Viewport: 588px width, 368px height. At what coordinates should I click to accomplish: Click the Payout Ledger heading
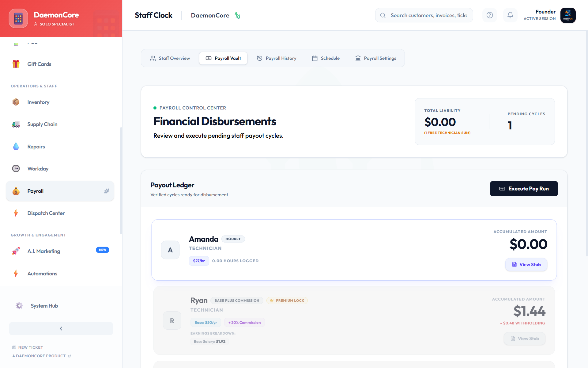tap(172, 185)
